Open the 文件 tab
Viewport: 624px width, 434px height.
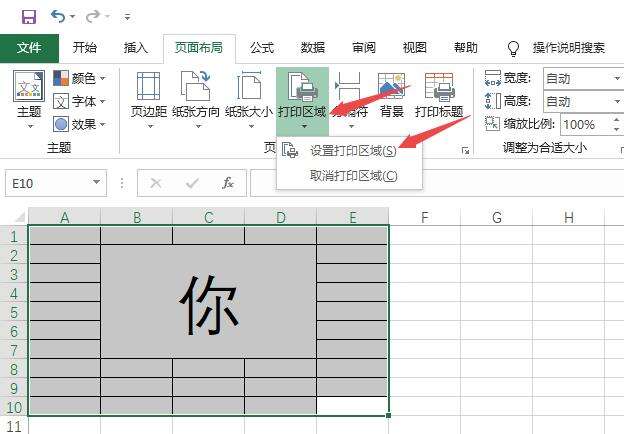point(29,48)
